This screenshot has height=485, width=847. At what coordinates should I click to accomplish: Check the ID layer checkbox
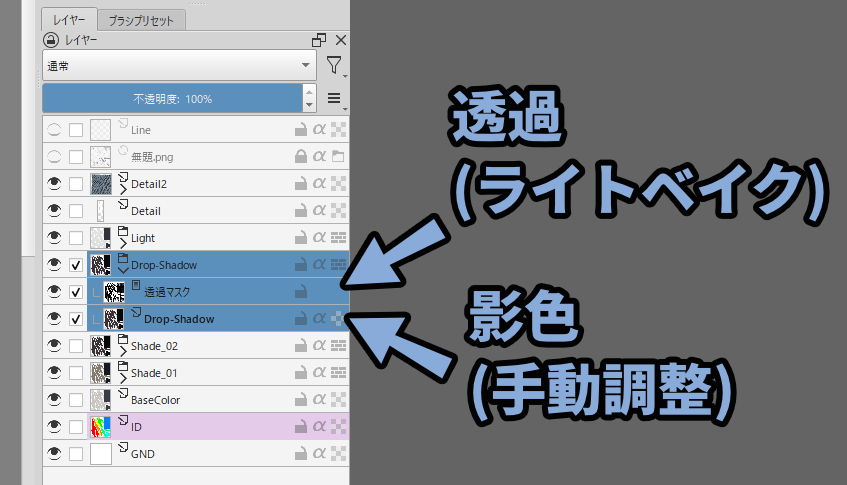[76, 427]
